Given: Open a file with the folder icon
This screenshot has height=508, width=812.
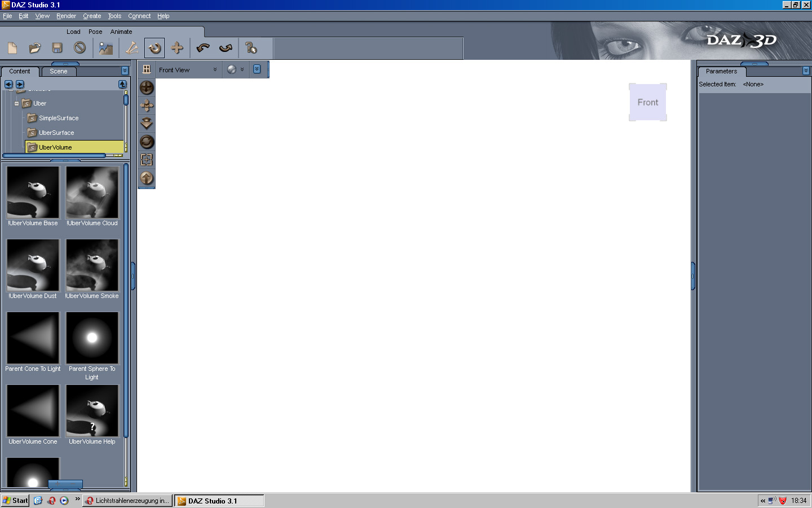Looking at the screenshot, I should tap(35, 48).
